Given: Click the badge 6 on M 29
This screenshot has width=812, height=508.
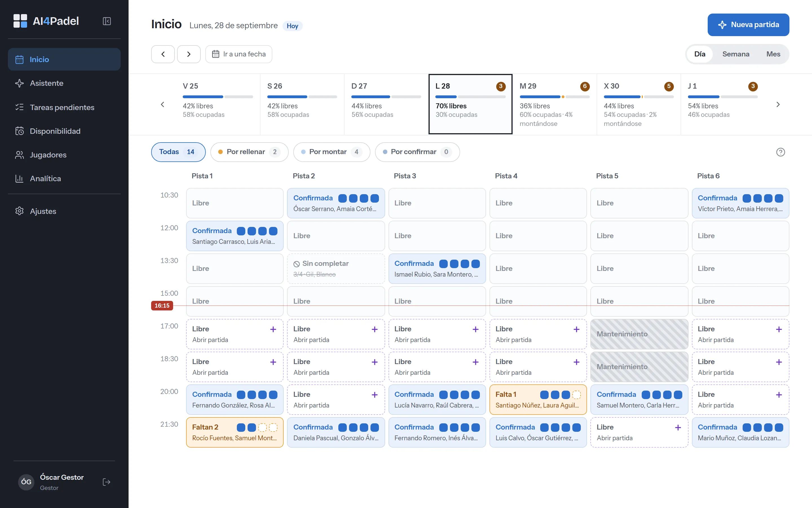Looking at the screenshot, I should tap(585, 86).
